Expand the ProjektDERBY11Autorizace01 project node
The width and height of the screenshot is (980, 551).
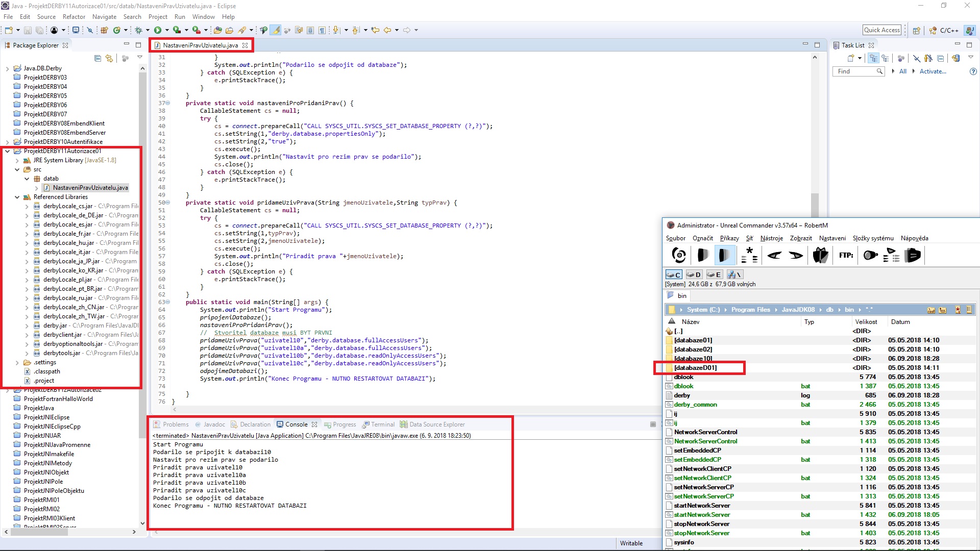coord(6,150)
